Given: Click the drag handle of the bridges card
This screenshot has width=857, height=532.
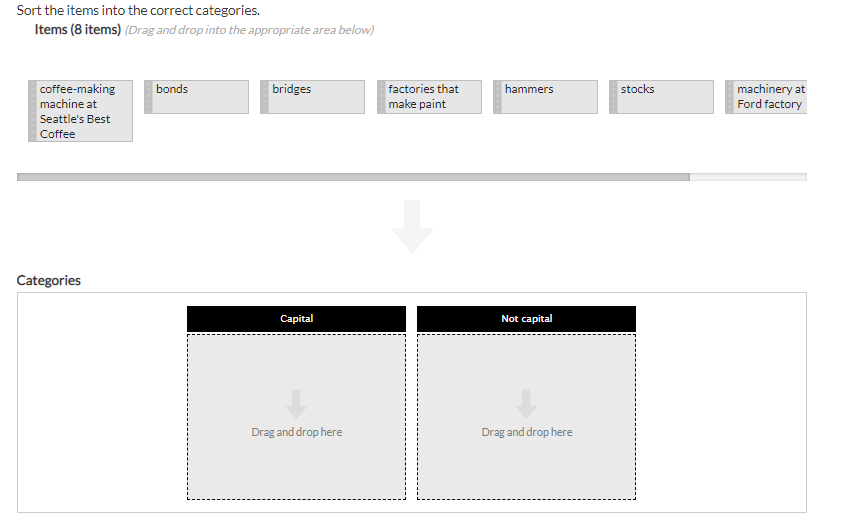Looking at the screenshot, I should click(265, 97).
